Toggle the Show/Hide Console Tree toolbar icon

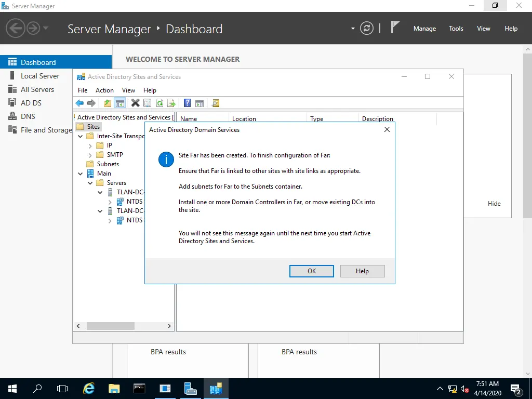tap(120, 103)
